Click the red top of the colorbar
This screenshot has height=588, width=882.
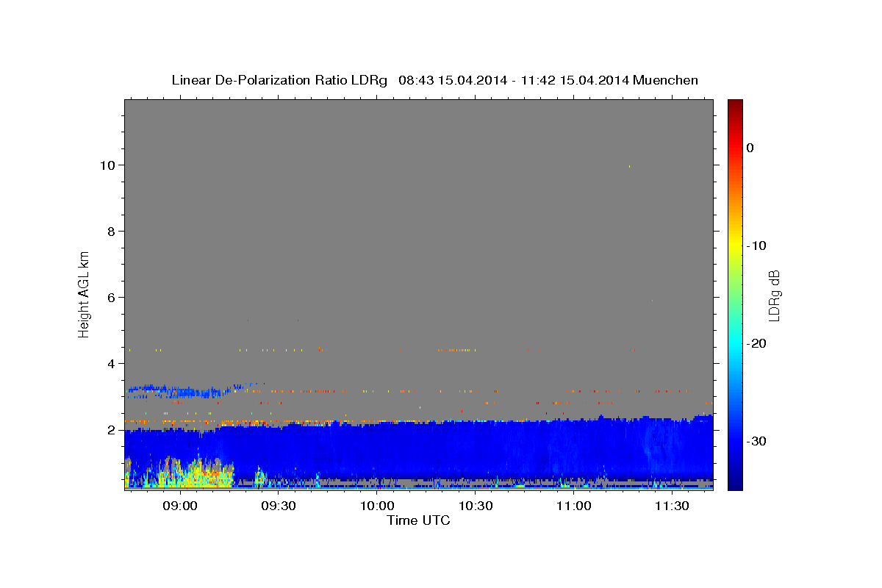pyautogui.click(x=735, y=107)
